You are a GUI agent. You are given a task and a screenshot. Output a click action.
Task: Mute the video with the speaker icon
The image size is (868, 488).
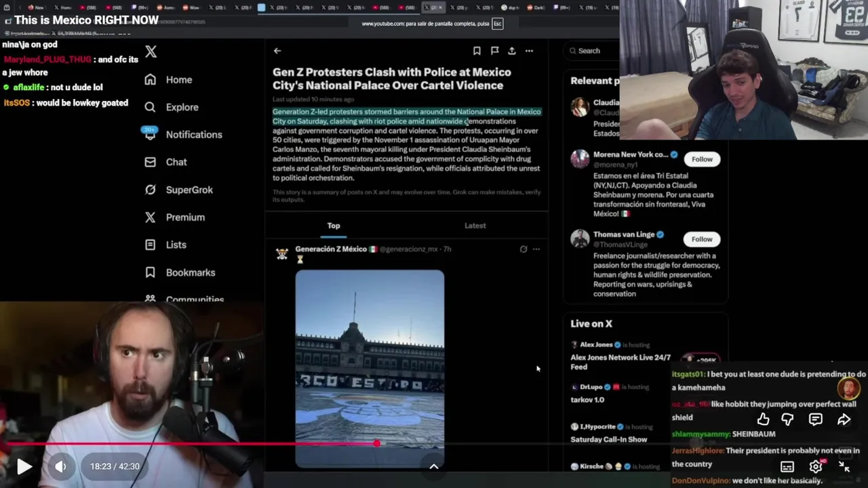[61, 466]
